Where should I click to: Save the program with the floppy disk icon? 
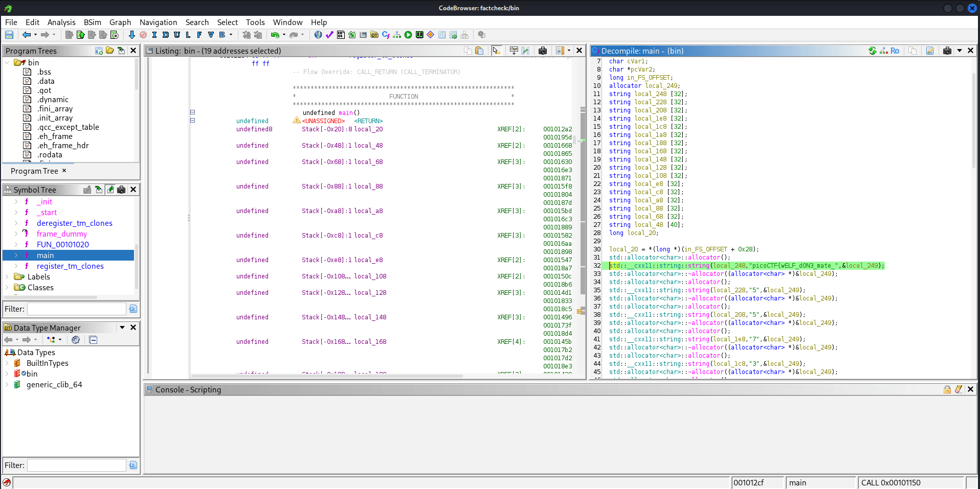pyautogui.click(x=9, y=35)
